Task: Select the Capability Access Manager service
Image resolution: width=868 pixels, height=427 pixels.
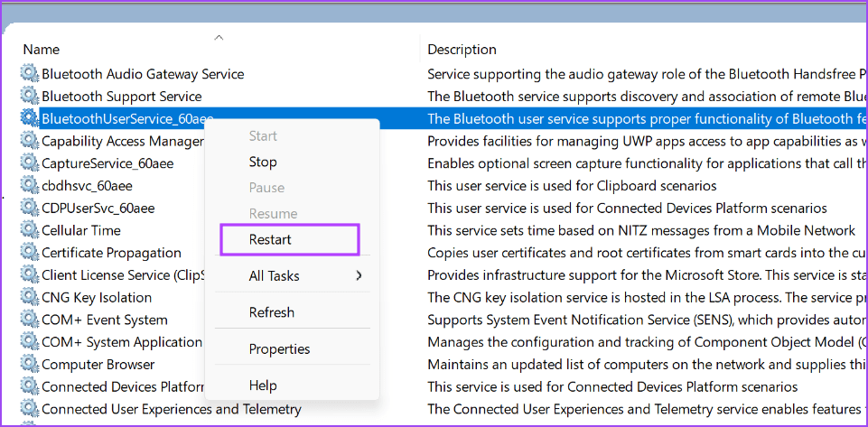Action: pyautogui.click(x=123, y=141)
